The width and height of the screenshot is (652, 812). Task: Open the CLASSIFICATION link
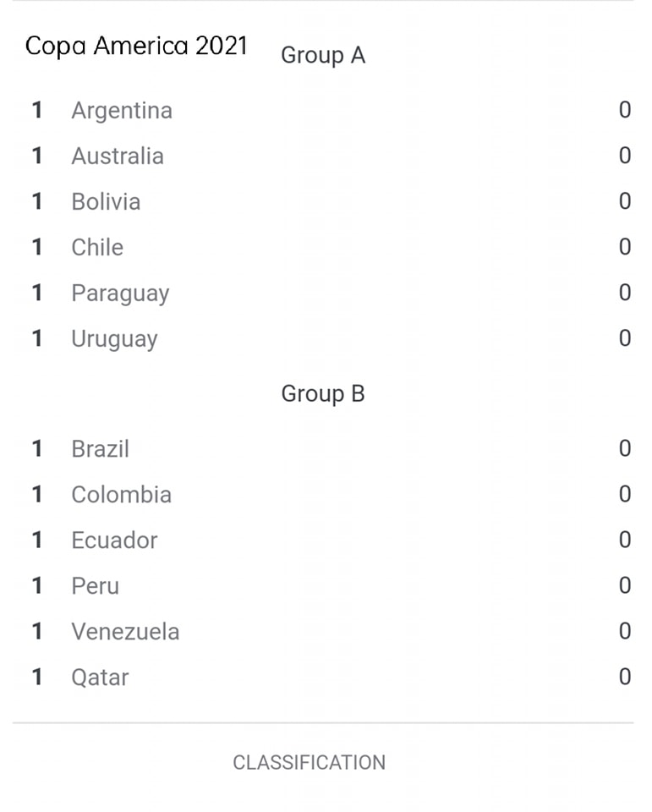click(310, 762)
